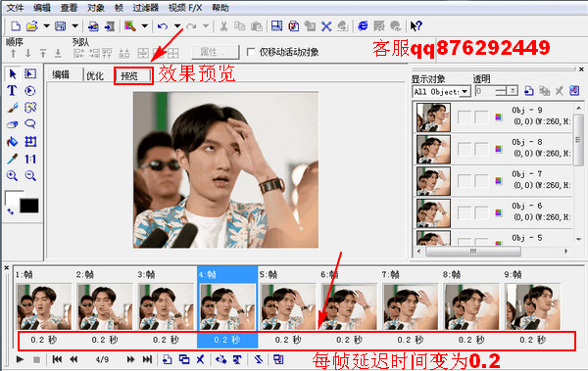
Task: Select the eraser tool
Action: (12, 124)
